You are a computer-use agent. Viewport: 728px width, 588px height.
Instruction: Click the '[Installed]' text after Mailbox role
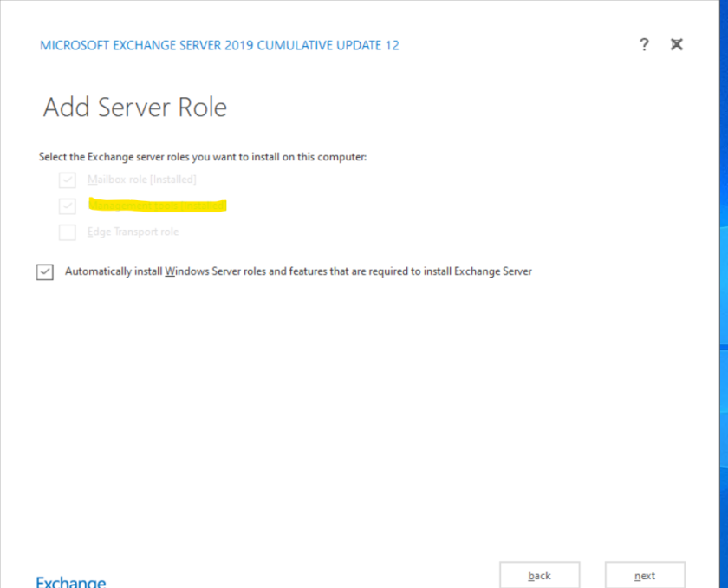pos(172,180)
